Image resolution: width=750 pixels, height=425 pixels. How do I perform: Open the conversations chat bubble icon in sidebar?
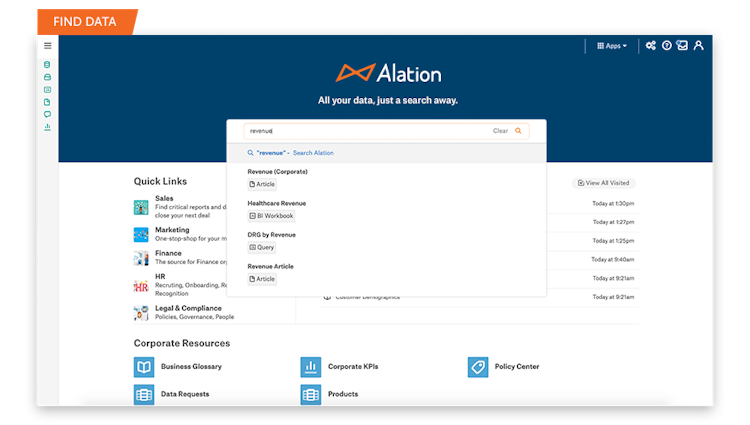tap(47, 114)
